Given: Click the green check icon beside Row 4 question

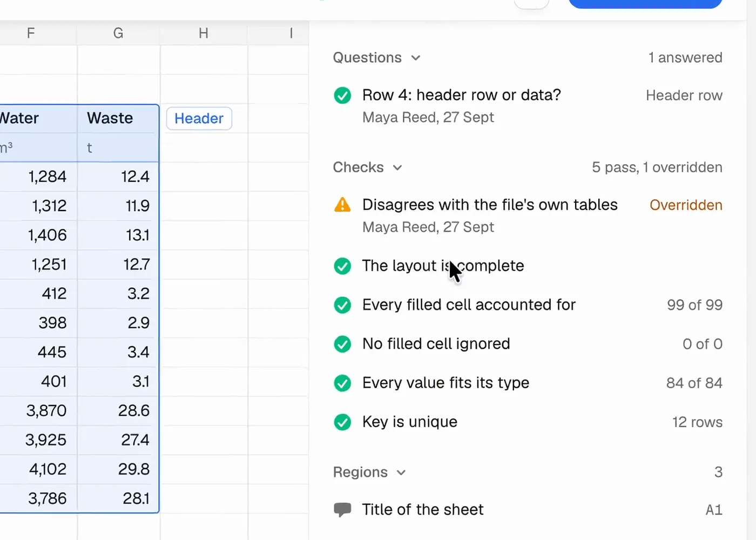Looking at the screenshot, I should coord(342,96).
